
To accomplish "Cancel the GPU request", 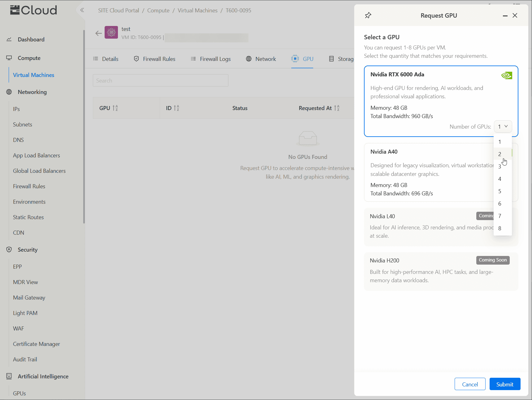I will click(x=469, y=384).
